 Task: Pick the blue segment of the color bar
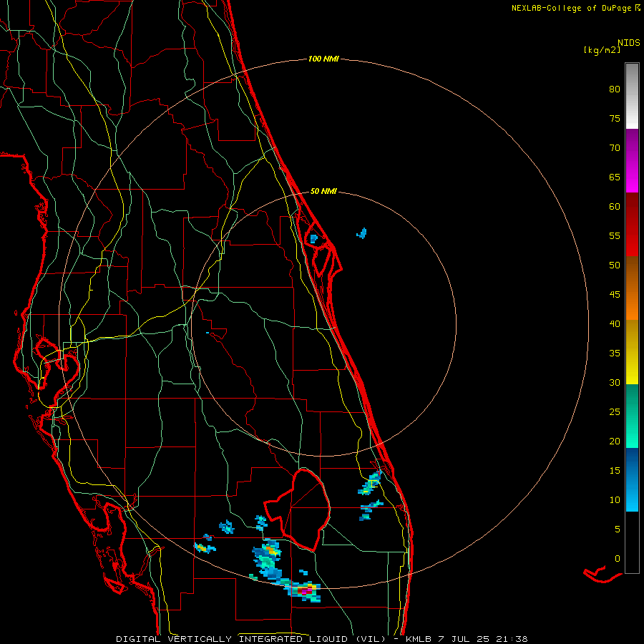[x=632, y=479]
